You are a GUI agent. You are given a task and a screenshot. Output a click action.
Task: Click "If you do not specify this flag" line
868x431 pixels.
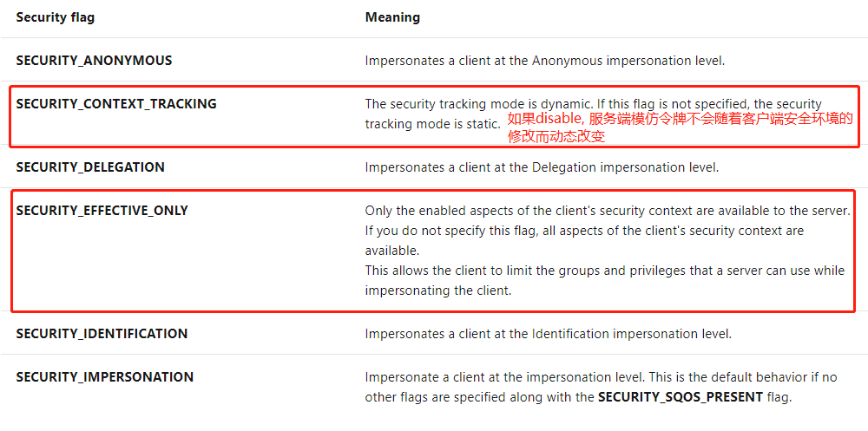click(583, 231)
